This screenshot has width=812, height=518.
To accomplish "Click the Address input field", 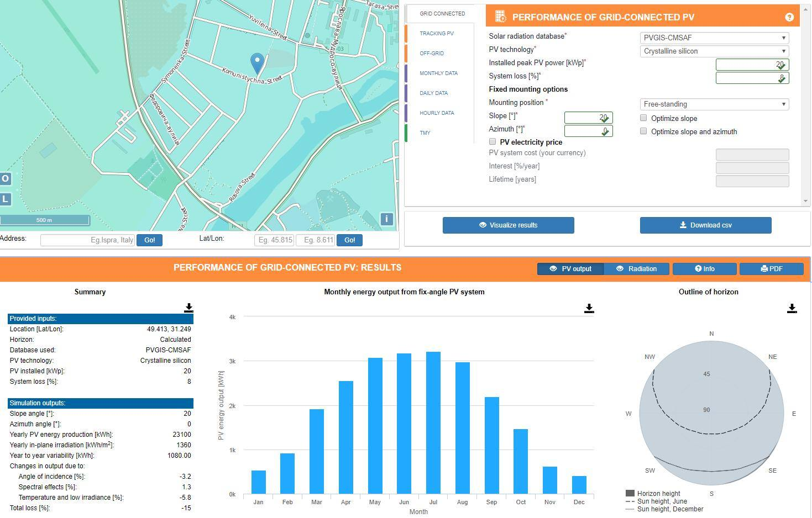I will [x=87, y=240].
